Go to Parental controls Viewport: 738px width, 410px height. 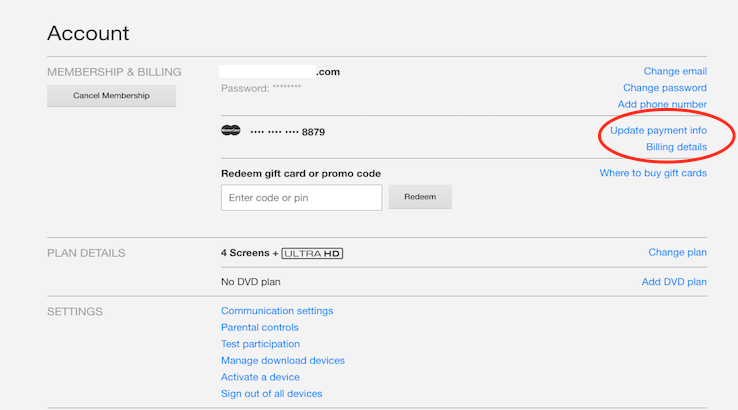pos(259,327)
